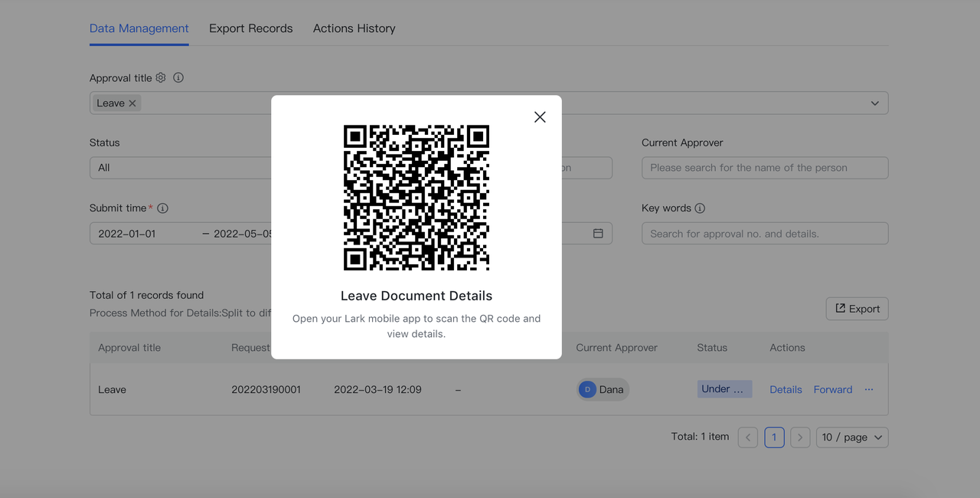Close the QR code dialog
This screenshot has height=498, width=980.
(540, 116)
